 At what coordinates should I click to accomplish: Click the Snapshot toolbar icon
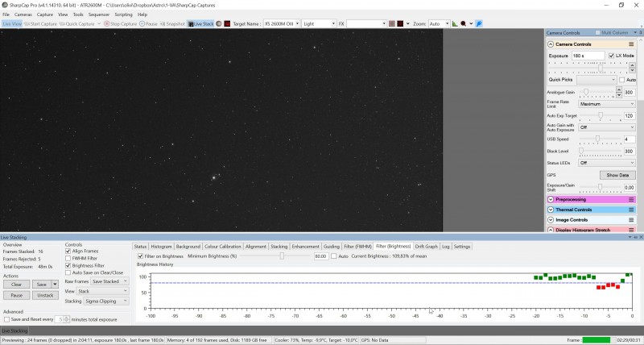tap(172, 24)
